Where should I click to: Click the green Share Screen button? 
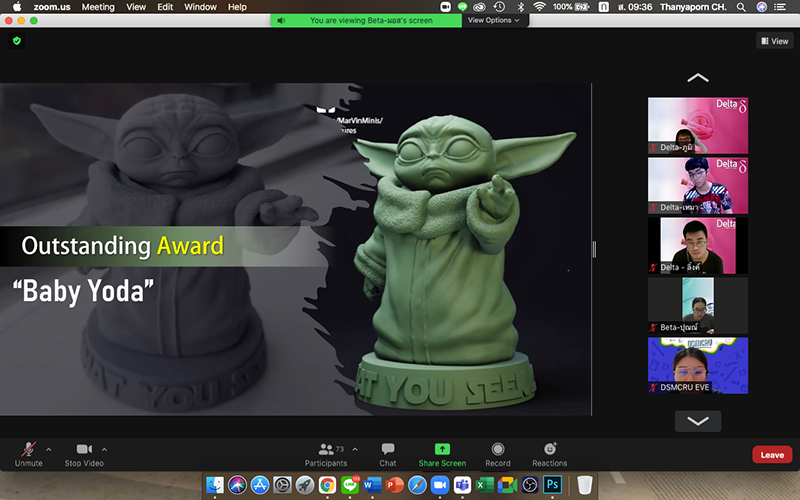(x=442, y=455)
